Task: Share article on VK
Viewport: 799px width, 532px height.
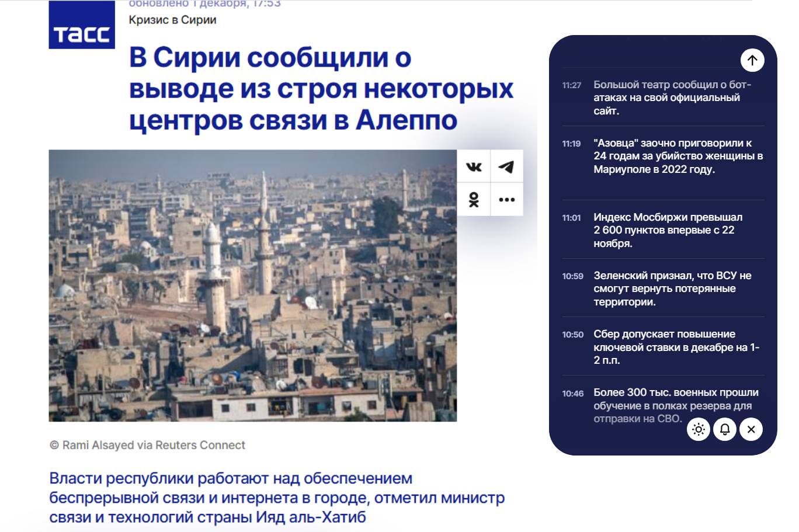Action: (474, 167)
